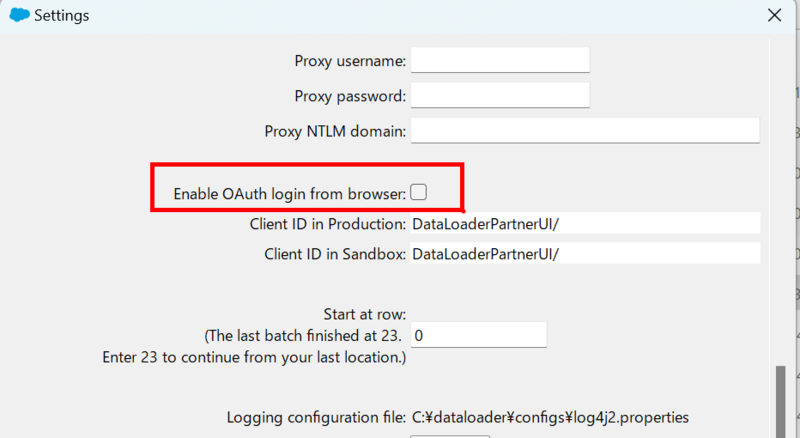Click the "Proxy password:" label text
This screenshot has width=800, height=438.
(350, 96)
